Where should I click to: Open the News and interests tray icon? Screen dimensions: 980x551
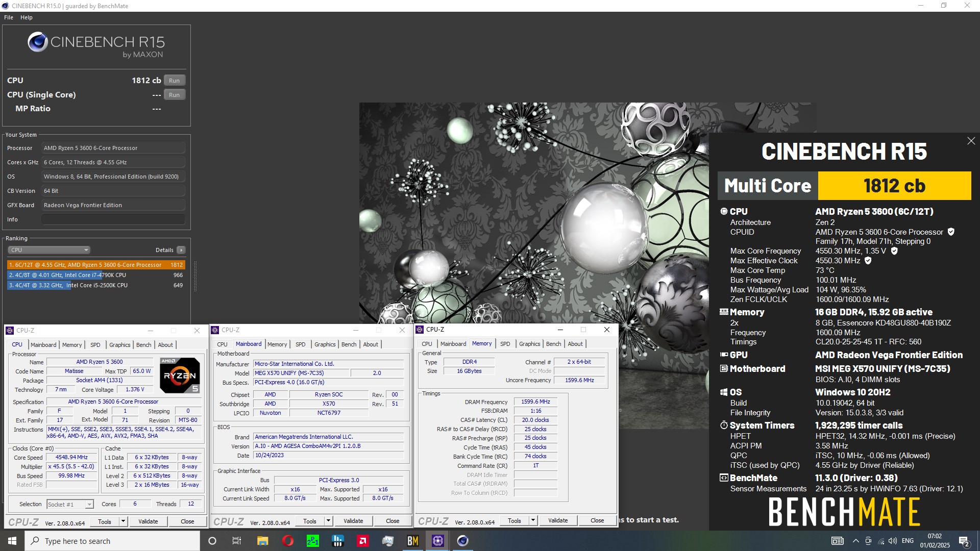tap(837, 541)
